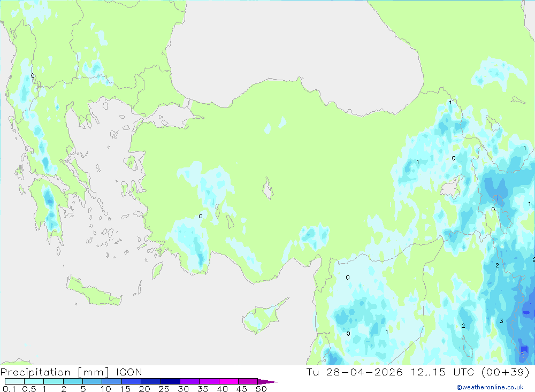Click the '(00+39)' forecast offset text
This screenshot has height=392, width=535.
coord(506,372)
